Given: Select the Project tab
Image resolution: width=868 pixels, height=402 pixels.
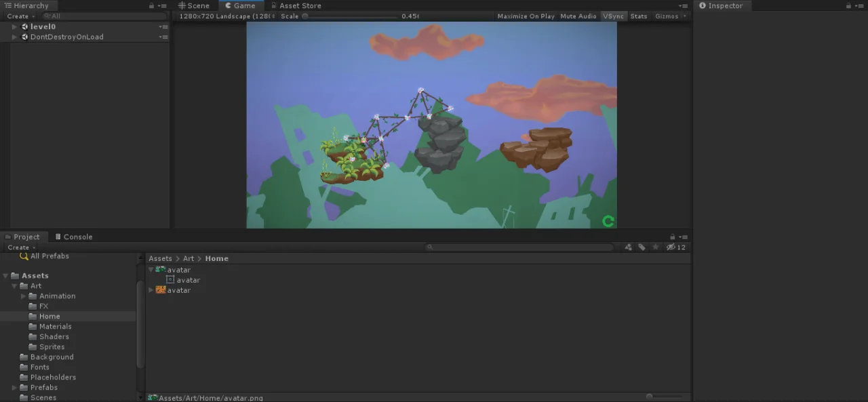Looking at the screenshot, I should pyautogui.click(x=22, y=237).
